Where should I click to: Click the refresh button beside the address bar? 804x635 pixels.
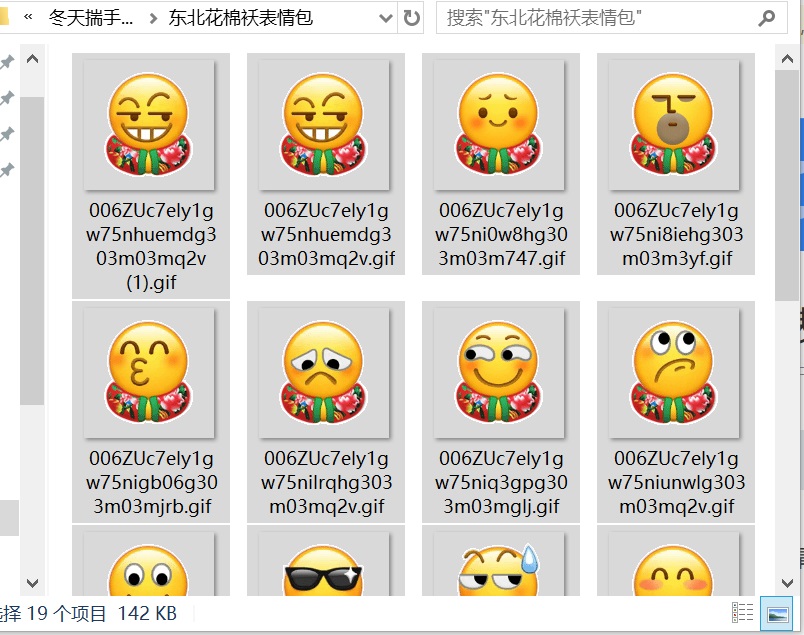(411, 18)
